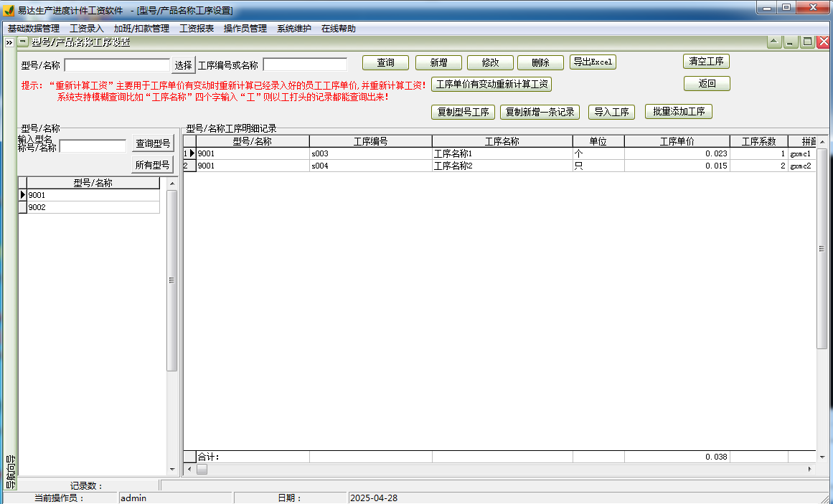Click the 复制型号工序 button
Screen dimensions: 833x504
point(463,112)
